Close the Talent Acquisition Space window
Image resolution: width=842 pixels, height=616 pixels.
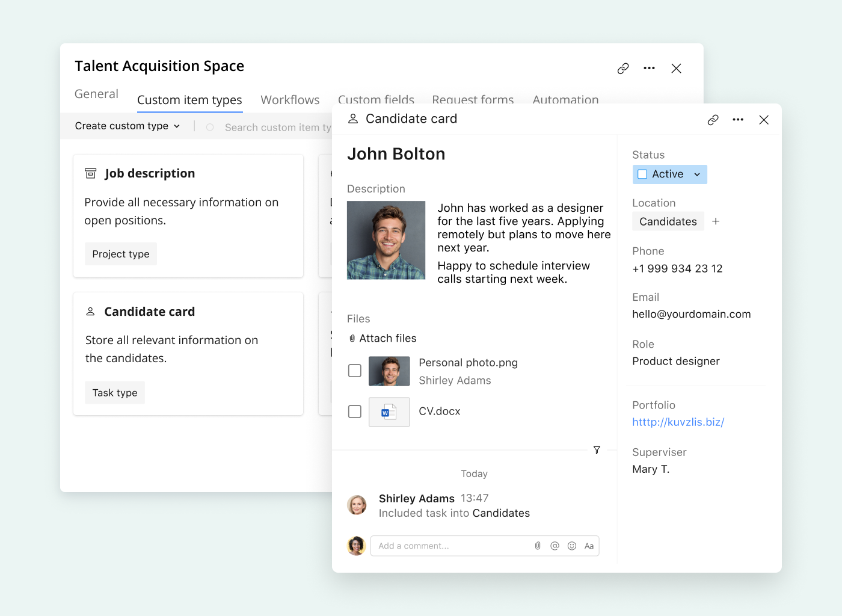(x=676, y=69)
